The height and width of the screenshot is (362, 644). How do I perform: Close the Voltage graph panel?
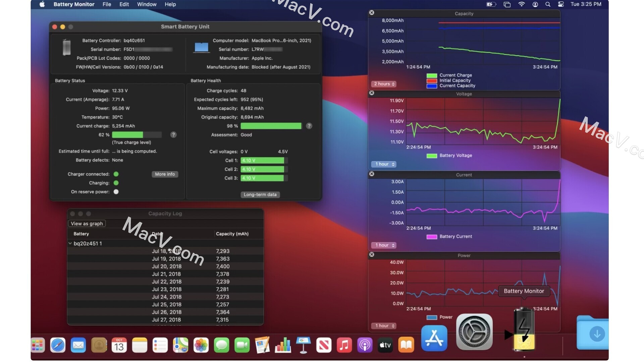click(x=372, y=93)
